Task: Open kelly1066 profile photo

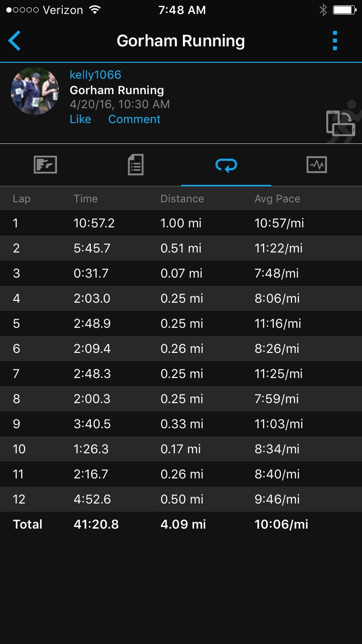Action: pyautogui.click(x=35, y=91)
